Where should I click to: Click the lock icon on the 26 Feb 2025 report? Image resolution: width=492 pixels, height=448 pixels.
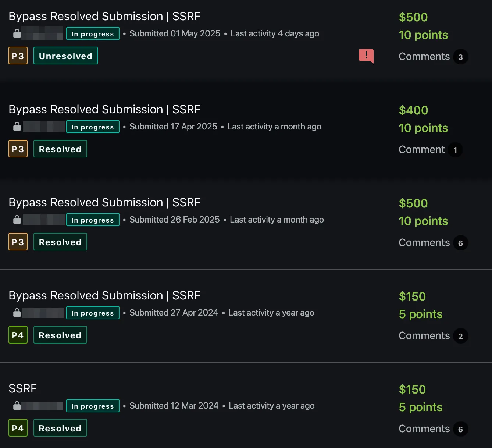[x=17, y=220]
